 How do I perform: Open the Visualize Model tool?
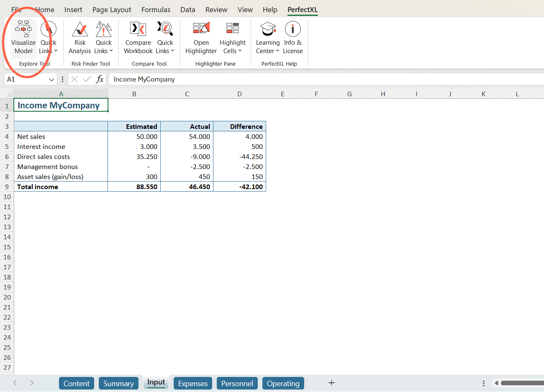click(x=23, y=38)
